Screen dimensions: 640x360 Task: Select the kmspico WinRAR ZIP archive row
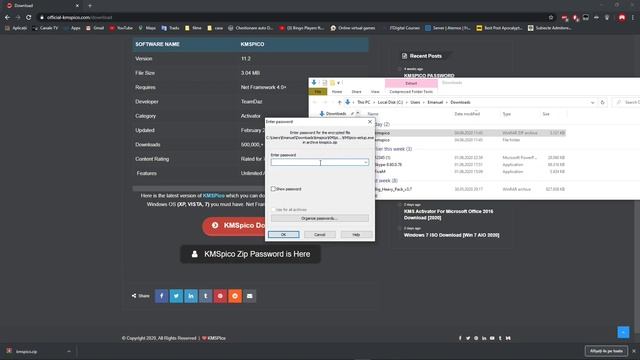pos(469,133)
